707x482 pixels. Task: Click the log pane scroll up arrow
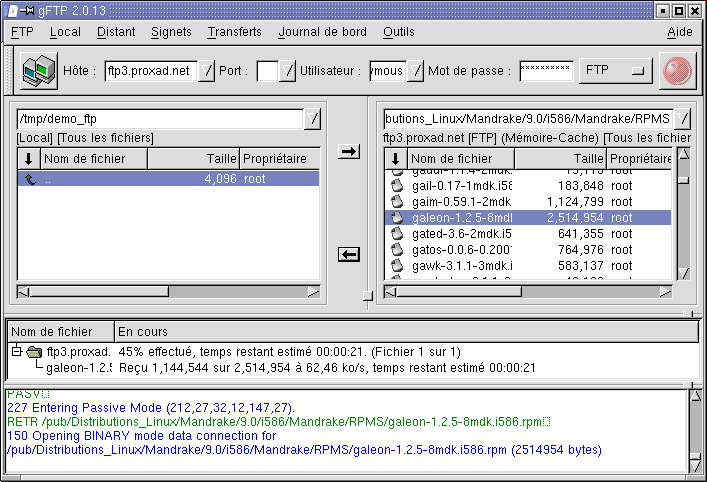pyautogui.click(x=696, y=396)
